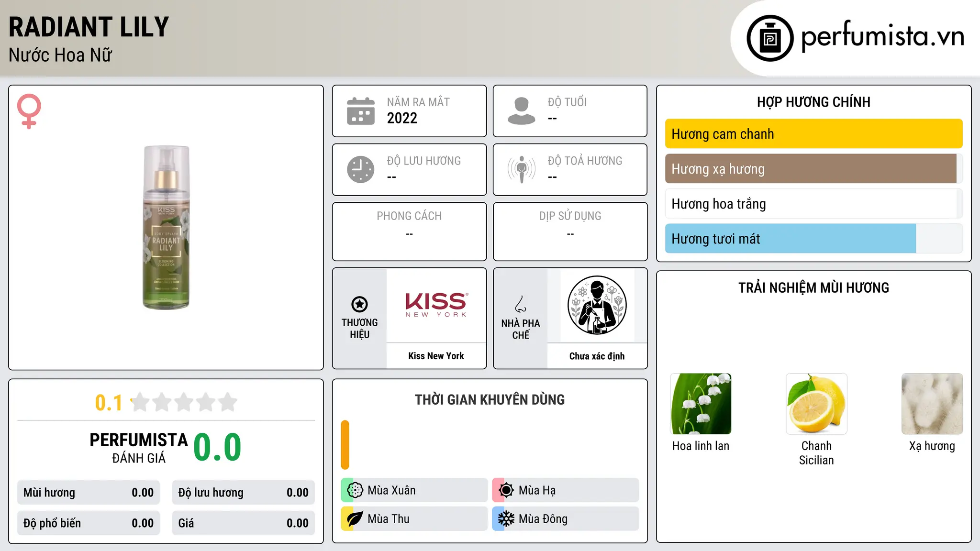Click the Mùa Hạ season label
Viewport: 980px width, 551px height.
pyautogui.click(x=537, y=490)
